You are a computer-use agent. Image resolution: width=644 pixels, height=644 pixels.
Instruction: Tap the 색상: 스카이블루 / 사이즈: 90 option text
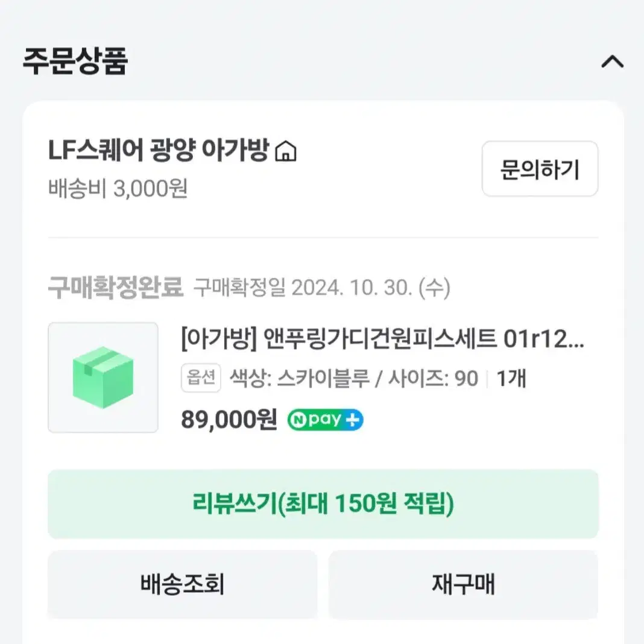[354, 378]
